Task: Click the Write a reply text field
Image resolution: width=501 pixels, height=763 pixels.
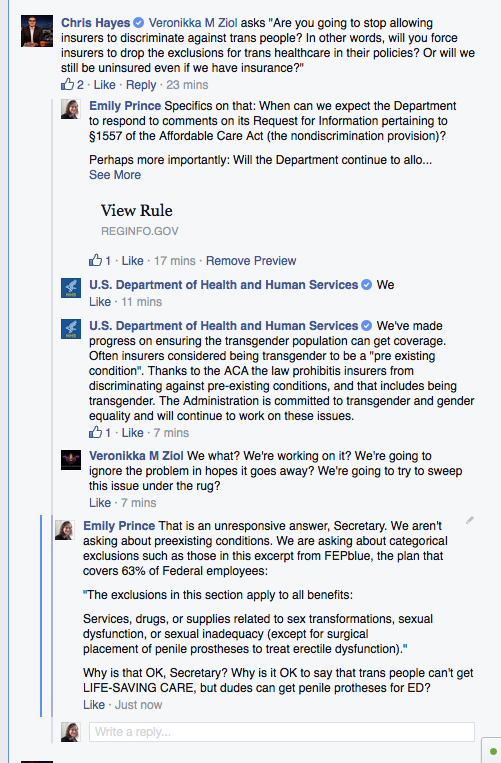Action: 282,732
